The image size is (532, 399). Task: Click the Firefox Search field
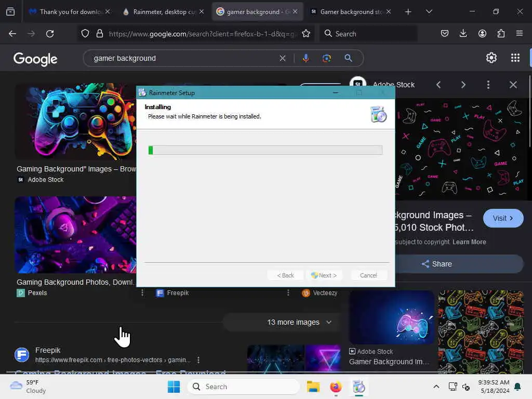click(368, 34)
